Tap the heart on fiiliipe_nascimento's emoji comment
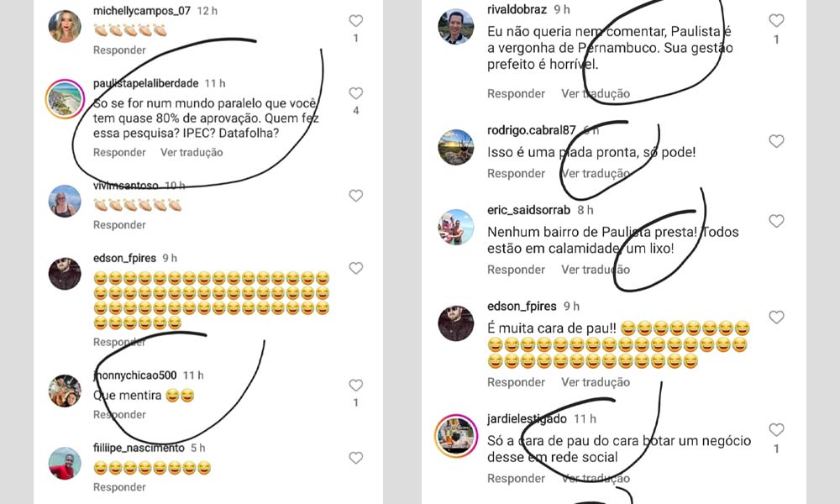 [355, 458]
